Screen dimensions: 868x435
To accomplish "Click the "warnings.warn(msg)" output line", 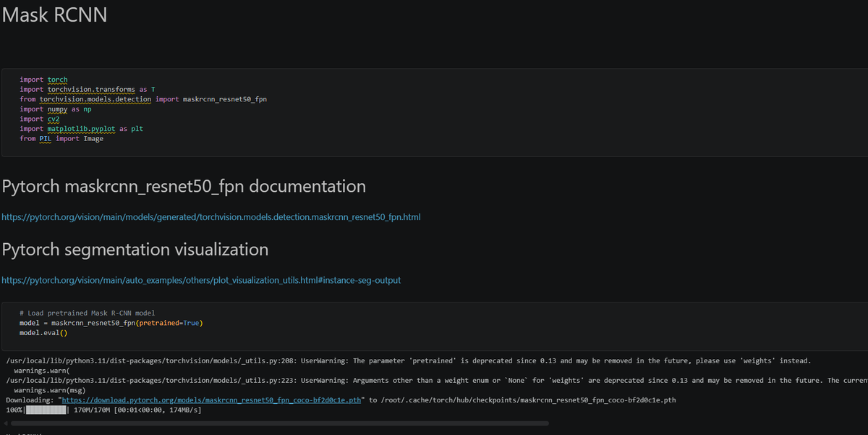I will [x=49, y=390].
